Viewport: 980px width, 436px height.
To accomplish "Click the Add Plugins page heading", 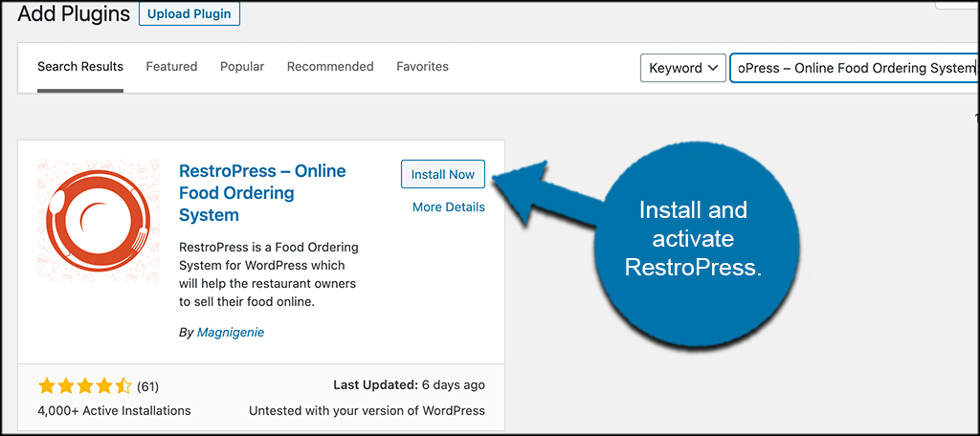I will click(x=74, y=13).
